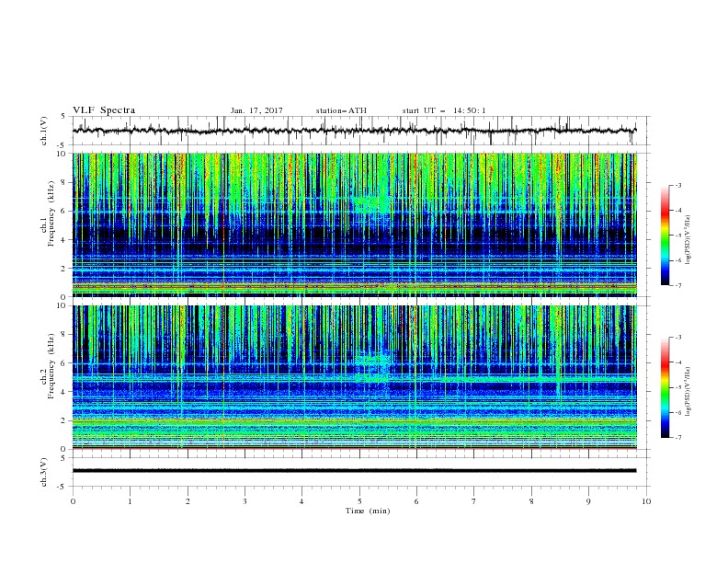The image size is (728, 563).
Task: Click time axis tick label "3"
Action: pos(245,501)
